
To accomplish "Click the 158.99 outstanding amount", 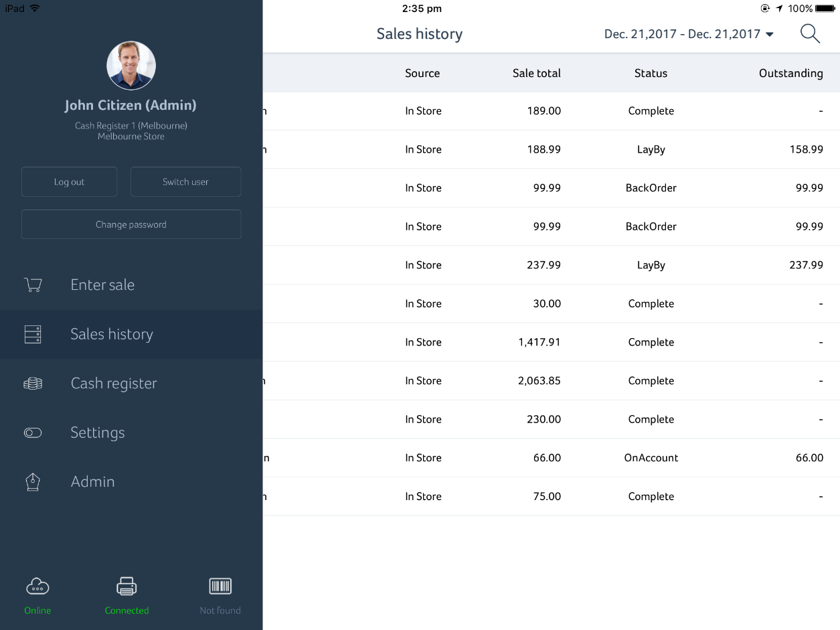I will pos(807,149).
